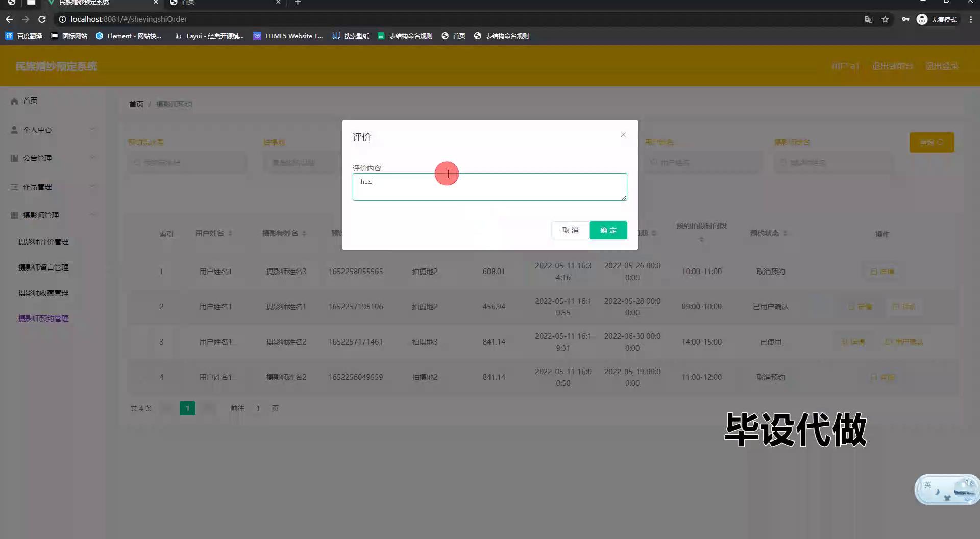Select 摄影师评价管理 menu item
The height and width of the screenshot is (539, 980).
click(43, 242)
